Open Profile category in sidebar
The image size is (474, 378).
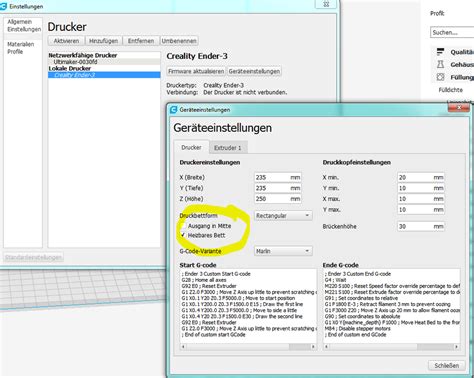15,52
